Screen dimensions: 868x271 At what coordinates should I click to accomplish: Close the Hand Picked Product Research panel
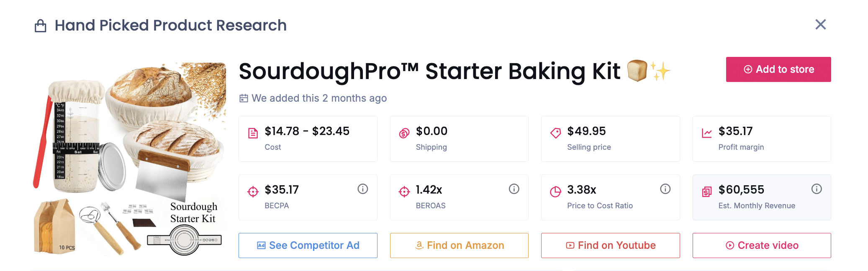tap(821, 25)
